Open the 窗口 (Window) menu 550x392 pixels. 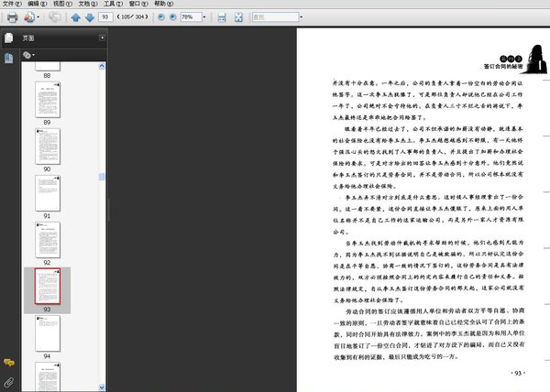pos(138,4)
